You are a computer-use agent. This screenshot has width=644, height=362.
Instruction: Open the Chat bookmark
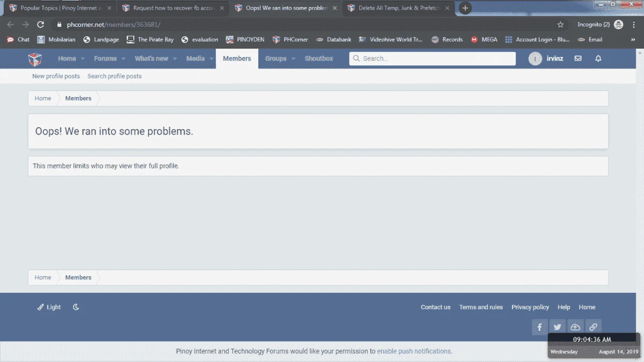click(18, 40)
